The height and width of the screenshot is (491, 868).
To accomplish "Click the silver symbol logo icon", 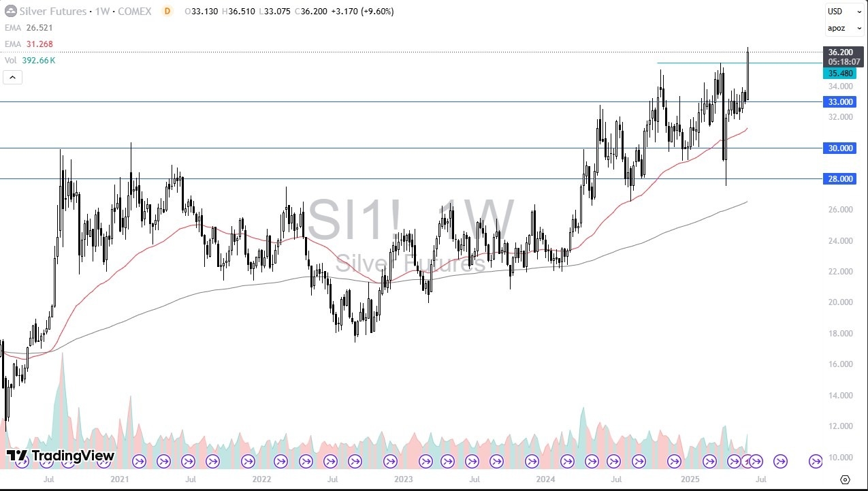I will point(10,11).
